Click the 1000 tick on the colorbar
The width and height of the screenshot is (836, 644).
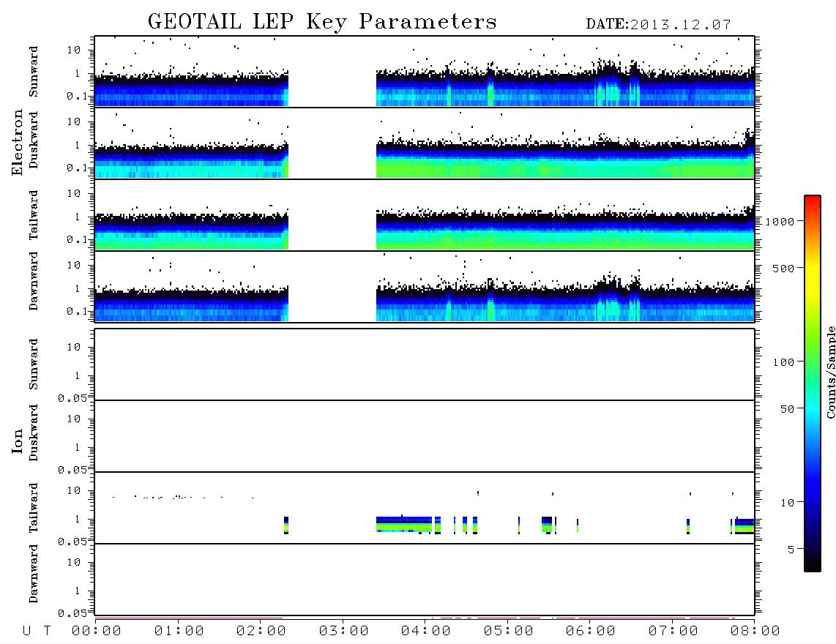pos(780,222)
